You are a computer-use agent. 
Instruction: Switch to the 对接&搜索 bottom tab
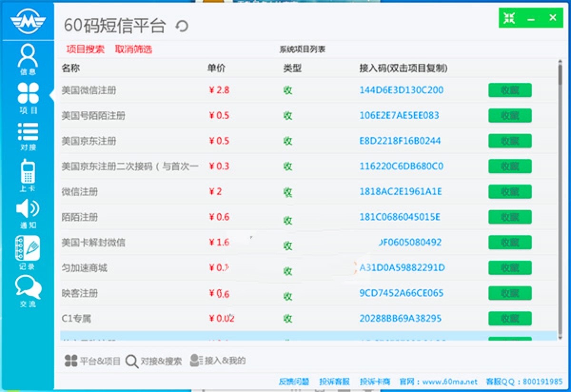tap(154, 361)
